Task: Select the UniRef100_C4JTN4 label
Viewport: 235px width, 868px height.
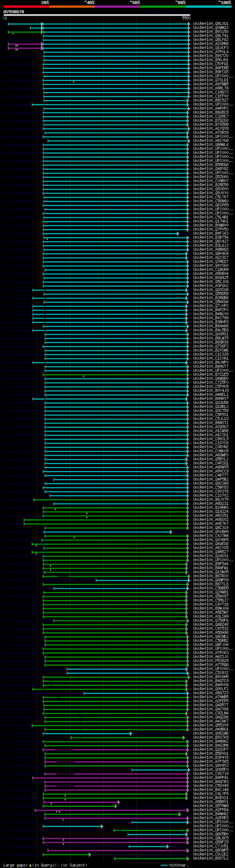Action: click(x=211, y=536)
